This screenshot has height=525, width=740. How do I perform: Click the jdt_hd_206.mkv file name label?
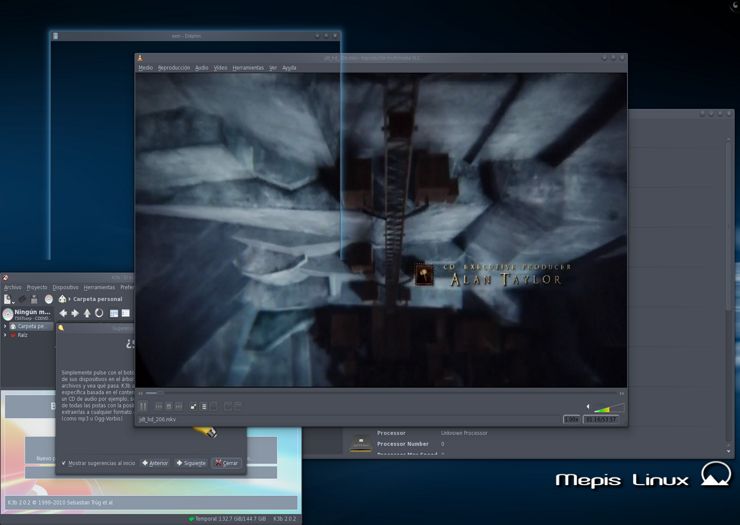tap(157, 419)
